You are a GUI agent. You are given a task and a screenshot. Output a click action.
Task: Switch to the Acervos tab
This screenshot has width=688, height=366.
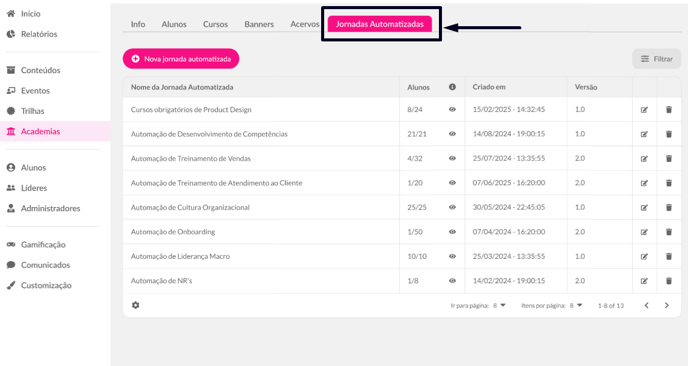(305, 24)
